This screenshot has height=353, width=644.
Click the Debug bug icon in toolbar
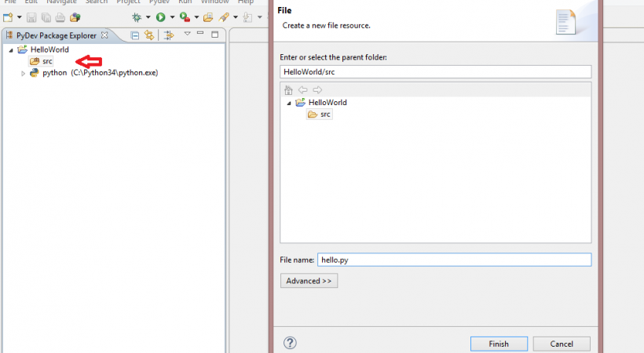pos(137,16)
